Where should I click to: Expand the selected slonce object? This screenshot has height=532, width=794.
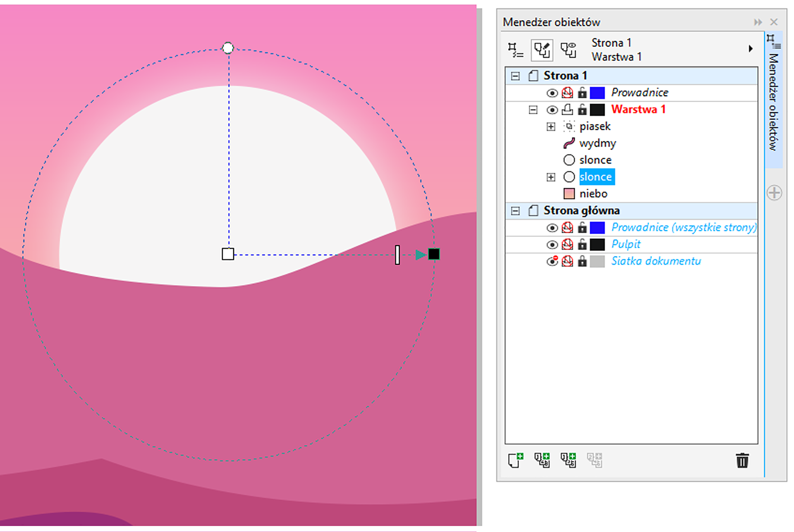click(551, 177)
